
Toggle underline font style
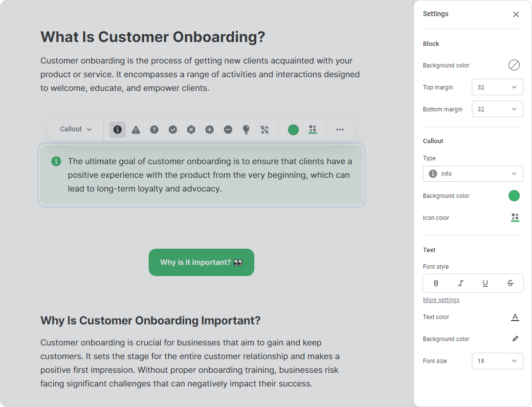(485, 283)
